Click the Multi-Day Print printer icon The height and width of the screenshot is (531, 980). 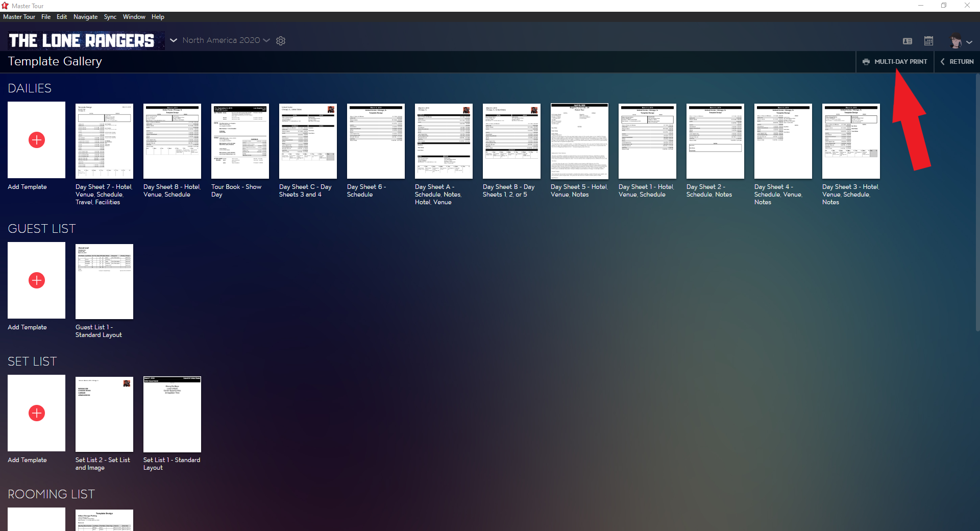[x=866, y=62]
